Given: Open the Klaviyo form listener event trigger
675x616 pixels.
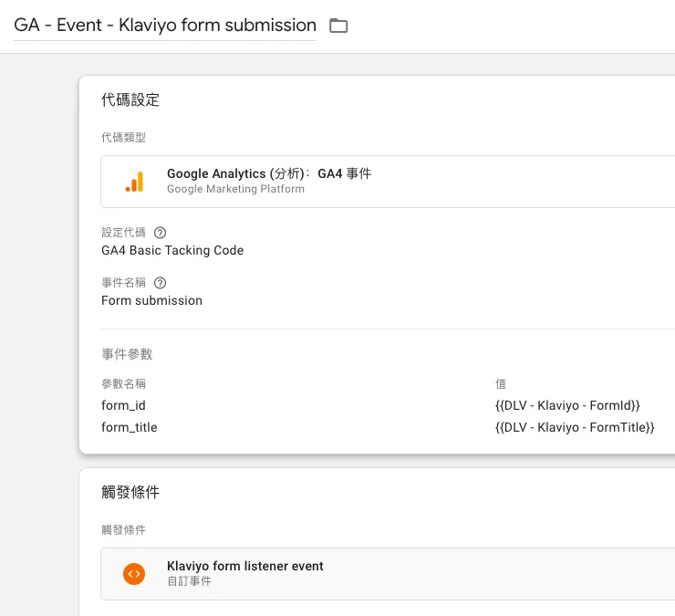Looking at the screenshot, I should pos(388,574).
